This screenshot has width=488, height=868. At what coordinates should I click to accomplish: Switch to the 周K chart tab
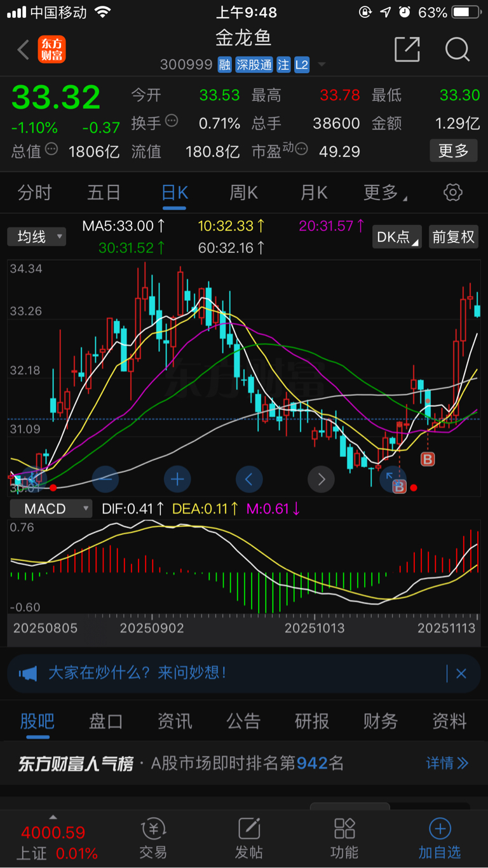tap(243, 193)
